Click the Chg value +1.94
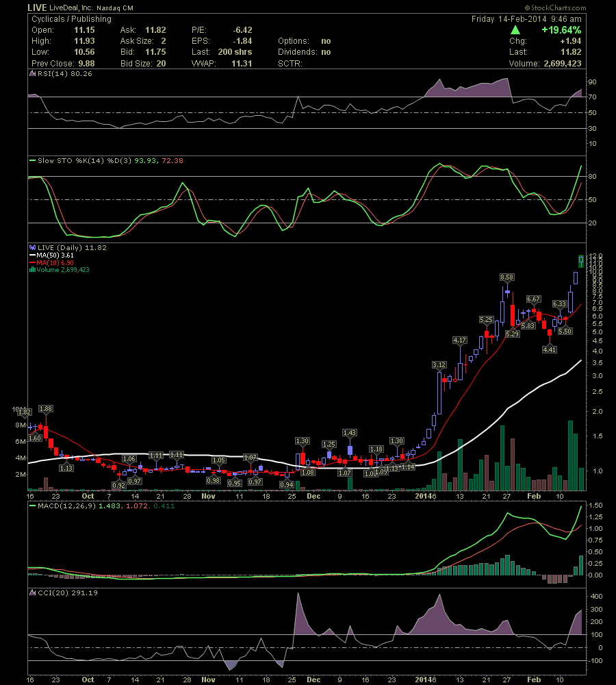This screenshot has height=685, width=616. pos(571,40)
